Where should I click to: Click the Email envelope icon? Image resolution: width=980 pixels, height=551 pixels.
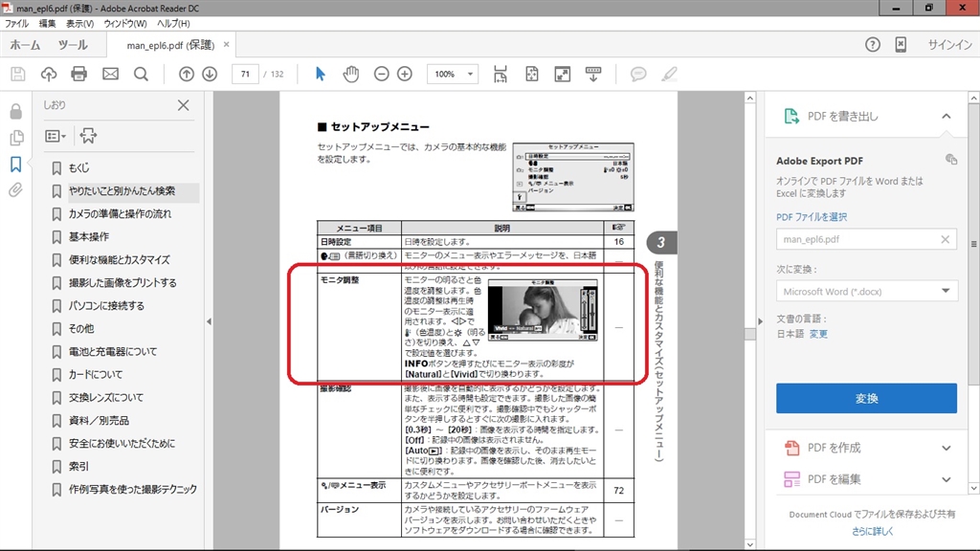110,74
